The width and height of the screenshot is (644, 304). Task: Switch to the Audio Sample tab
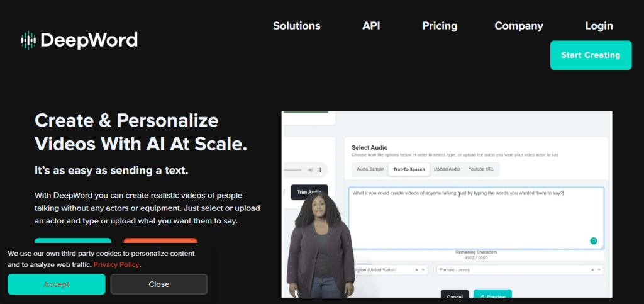click(x=370, y=169)
